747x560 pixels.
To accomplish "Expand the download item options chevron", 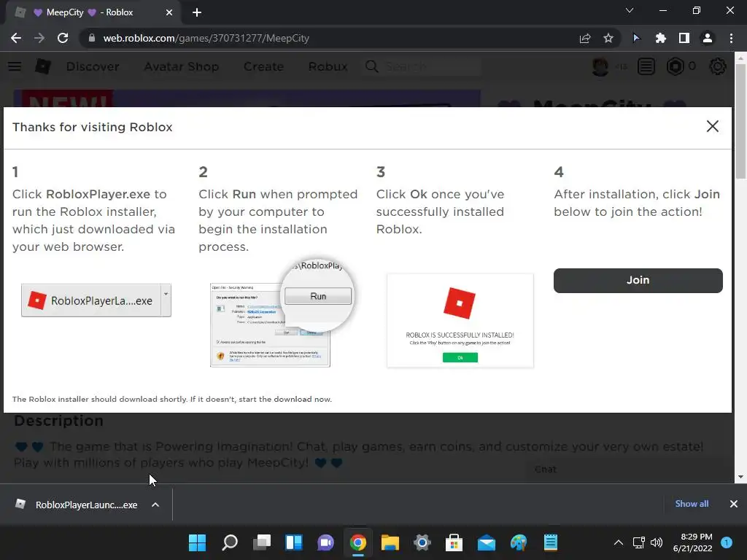I will click(155, 505).
